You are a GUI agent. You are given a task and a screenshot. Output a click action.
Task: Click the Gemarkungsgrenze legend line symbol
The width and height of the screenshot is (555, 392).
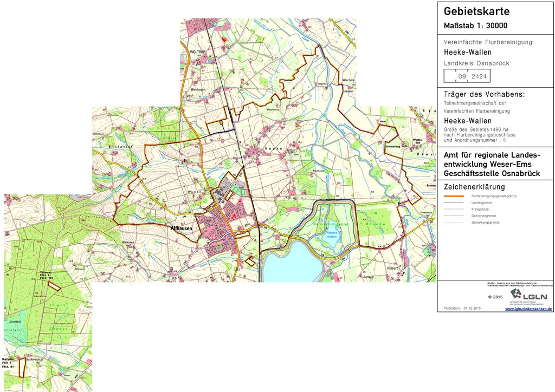coord(455,223)
